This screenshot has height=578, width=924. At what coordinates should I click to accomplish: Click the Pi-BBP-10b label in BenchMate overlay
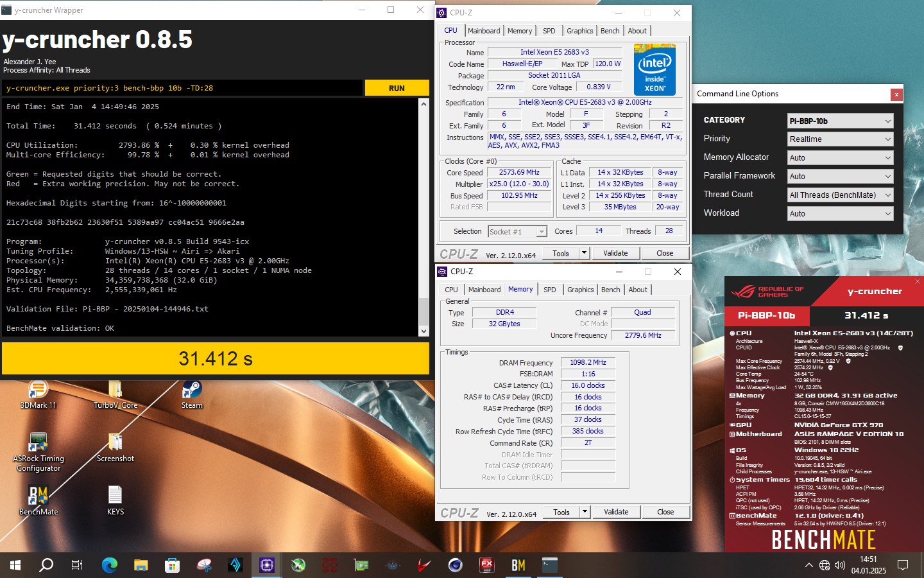(x=767, y=315)
